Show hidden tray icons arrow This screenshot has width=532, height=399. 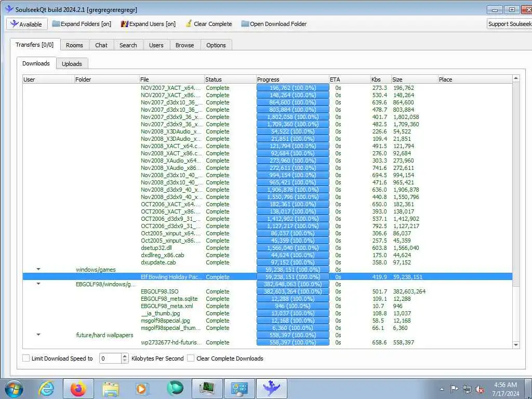click(x=442, y=389)
